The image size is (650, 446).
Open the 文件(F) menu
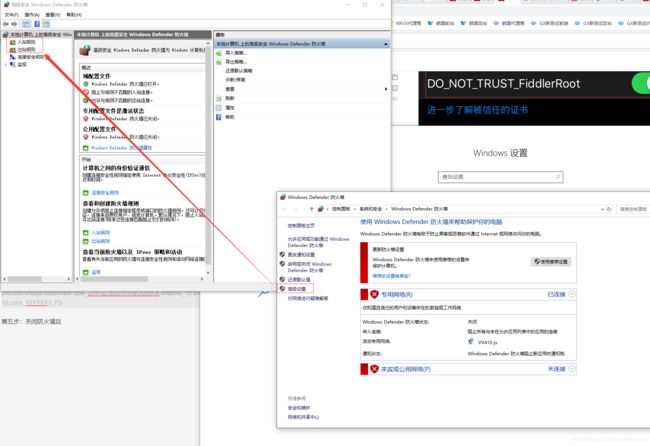(x=11, y=15)
